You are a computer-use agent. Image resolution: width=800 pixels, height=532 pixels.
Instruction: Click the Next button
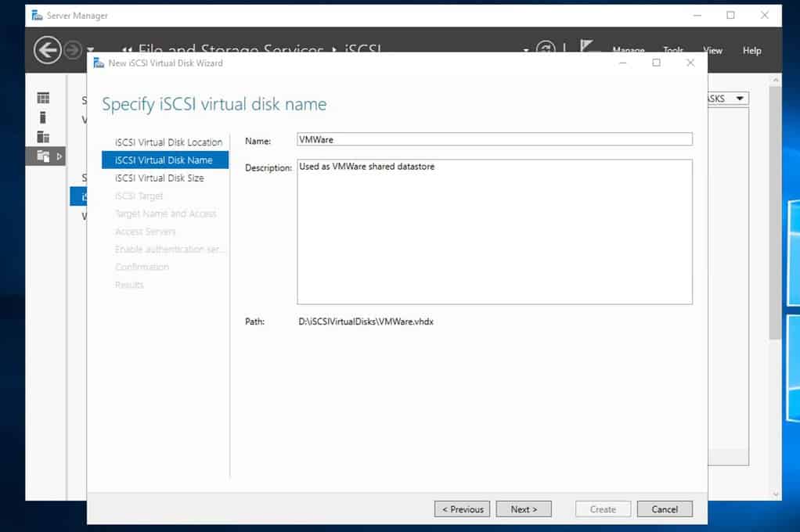coord(524,509)
